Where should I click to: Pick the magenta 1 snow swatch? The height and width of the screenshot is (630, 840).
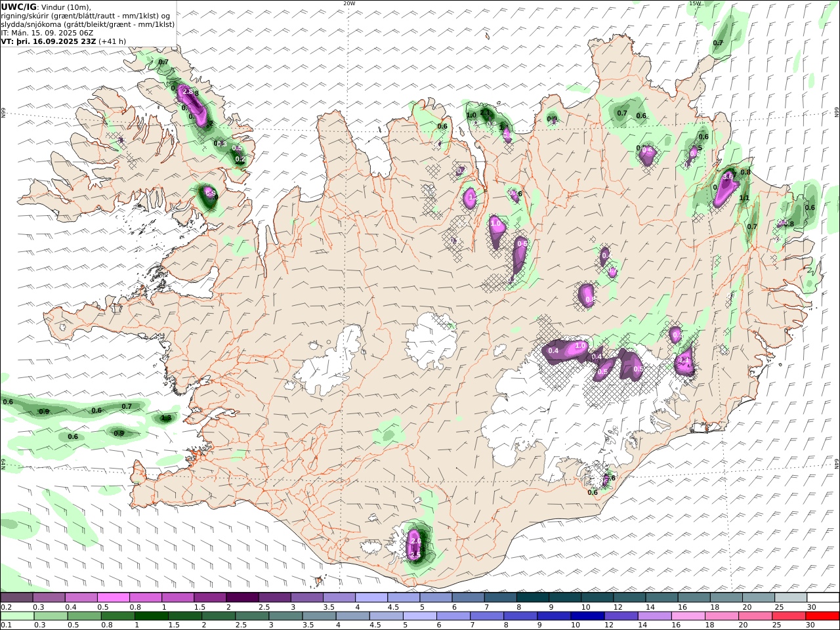pos(177,598)
